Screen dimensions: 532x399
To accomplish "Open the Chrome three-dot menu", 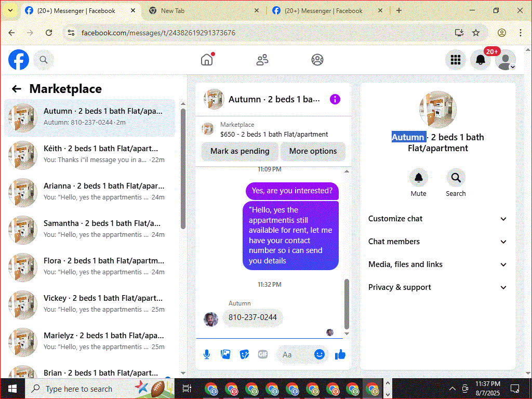I will (520, 33).
